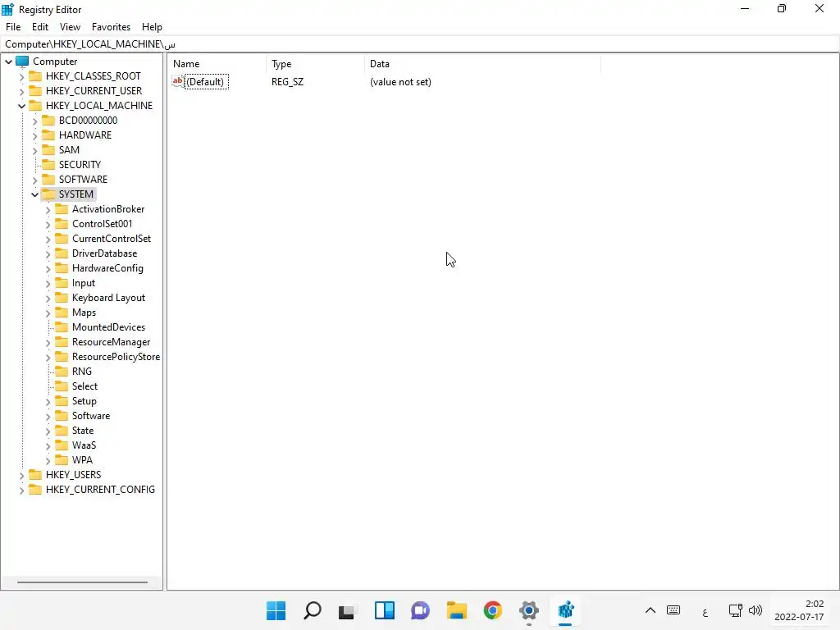Click the SYSTEM folder icon
The width and height of the screenshot is (840, 630).
click(x=48, y=194)
